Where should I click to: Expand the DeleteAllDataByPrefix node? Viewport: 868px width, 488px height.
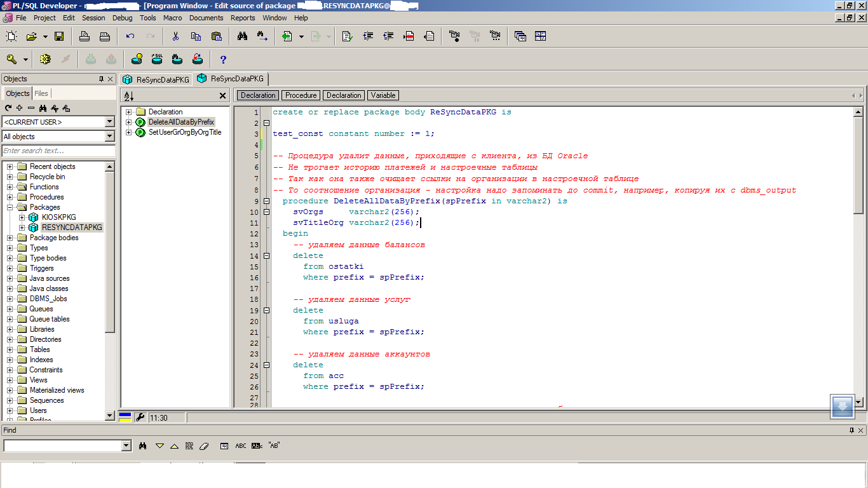pyautogui.click(x=129, y=122)
